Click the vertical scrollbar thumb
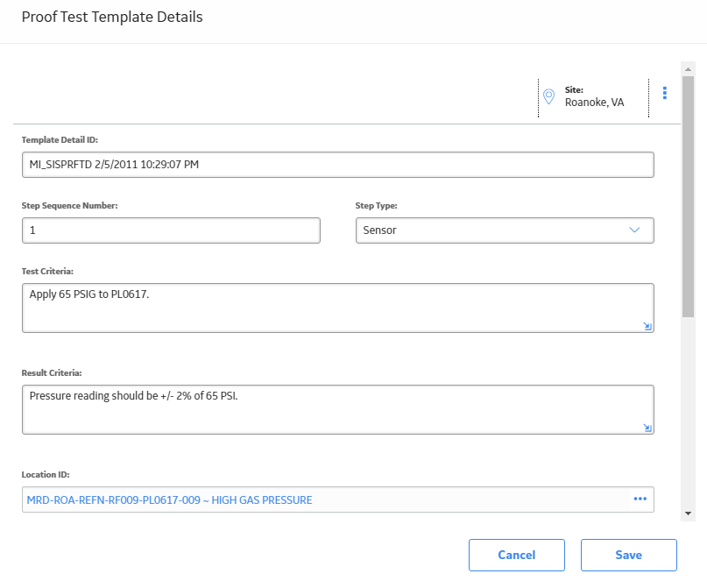The image size is (707, 588). [688, 196]
